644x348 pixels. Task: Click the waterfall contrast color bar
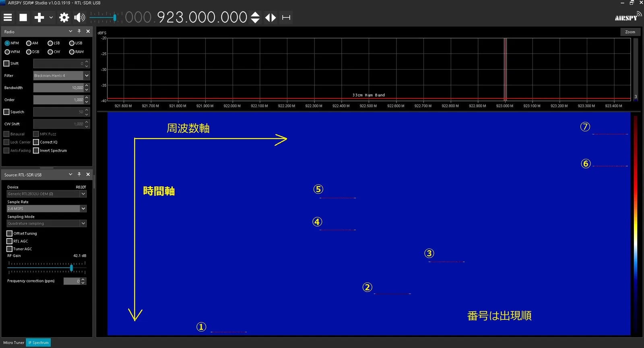pos(636,224)
